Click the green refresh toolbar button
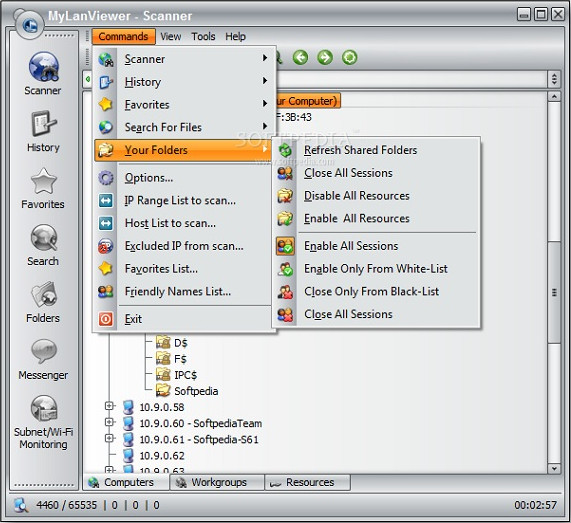Image resolution: width=571 pixels, height=523 pixels. pos(349,58)
